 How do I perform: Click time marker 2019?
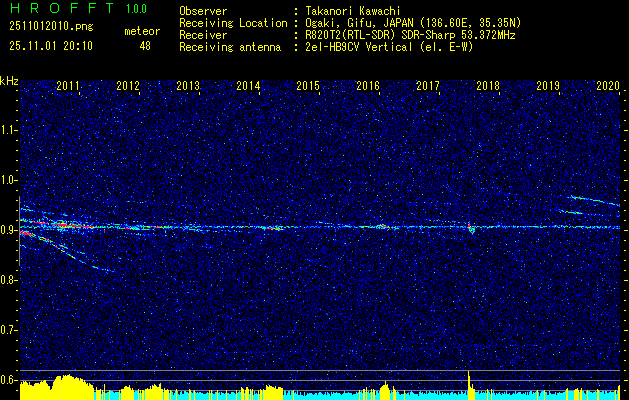click(x=548, y=85)
